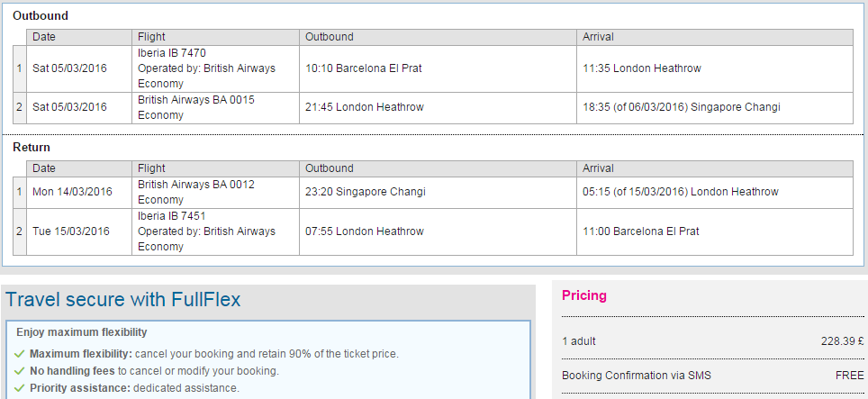868x399 pixels.
Task: Click the Iberia IB 7470 flight cell
Action: click(x=216, y=68)
